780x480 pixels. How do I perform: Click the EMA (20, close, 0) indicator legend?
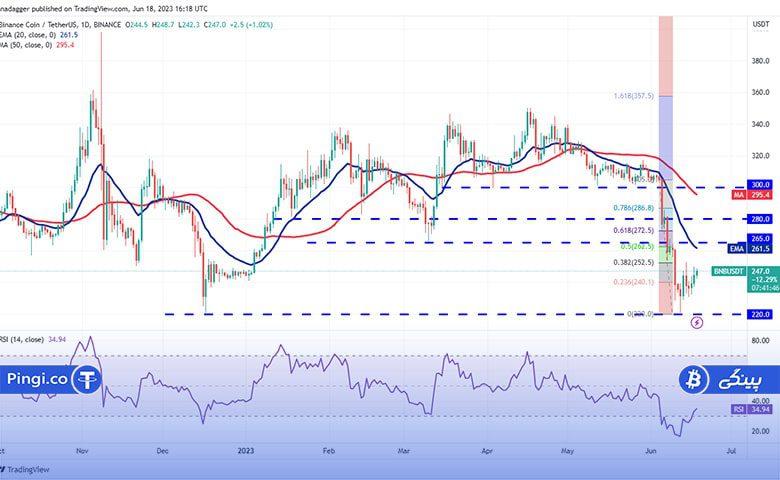[x=39, y=35]
